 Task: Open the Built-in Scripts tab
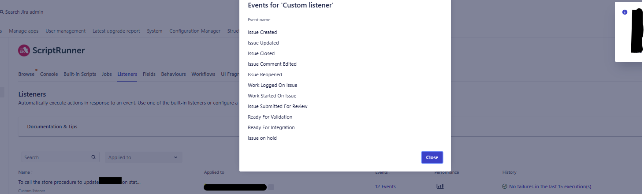(80, 74)
